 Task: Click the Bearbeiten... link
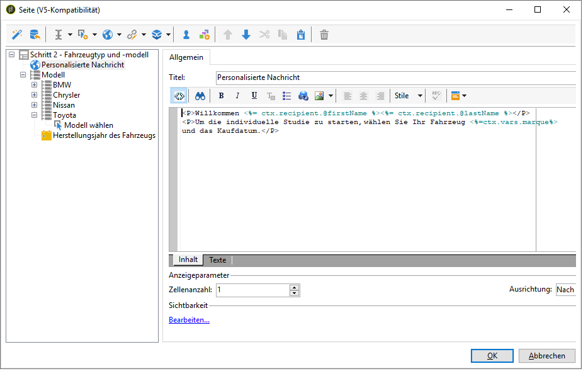pos(189,320)
